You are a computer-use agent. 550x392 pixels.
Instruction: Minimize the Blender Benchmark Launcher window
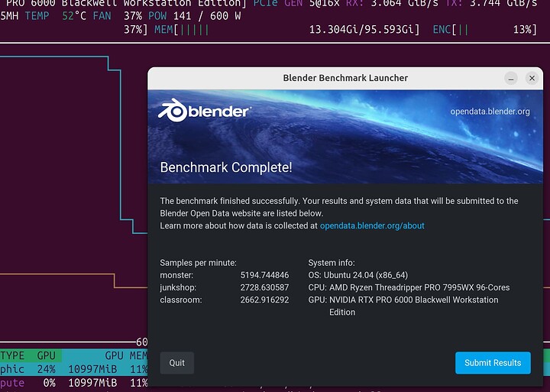pyautogui.click(x=511, y=78)
